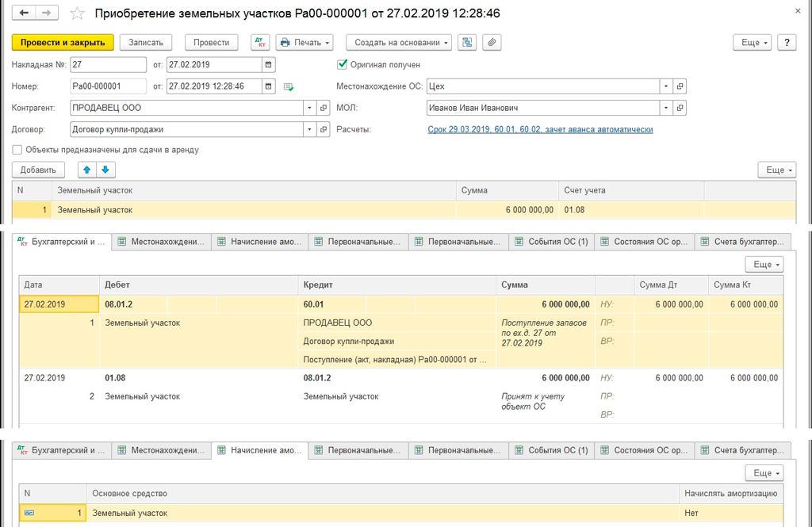The width and height of the screenshot is (812, 527).
Task: Click the Записать button
Action: click(146, 43)
